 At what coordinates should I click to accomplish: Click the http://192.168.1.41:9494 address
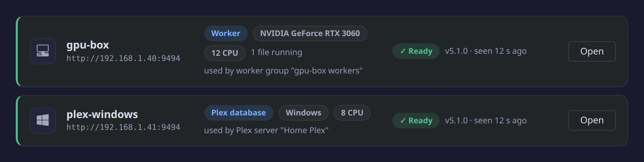[x=123, y=127]
